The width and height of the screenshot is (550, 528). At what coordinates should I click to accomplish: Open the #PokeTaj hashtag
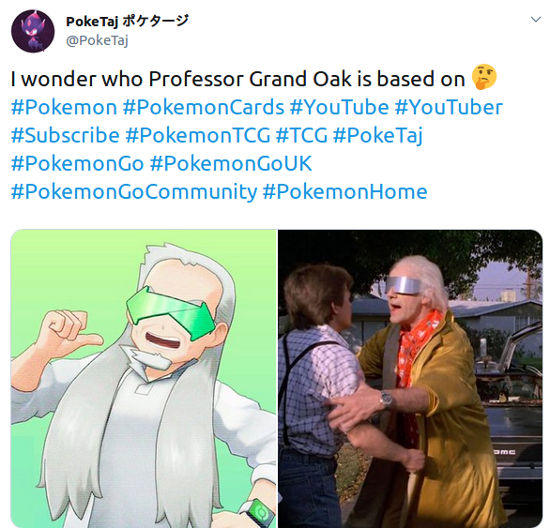click(378, 136)
